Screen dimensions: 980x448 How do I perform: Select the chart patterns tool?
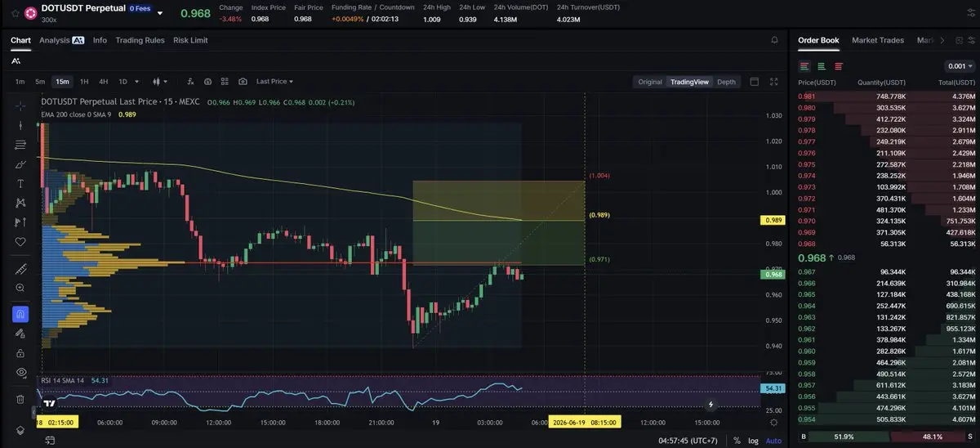[x=20, y=203]
